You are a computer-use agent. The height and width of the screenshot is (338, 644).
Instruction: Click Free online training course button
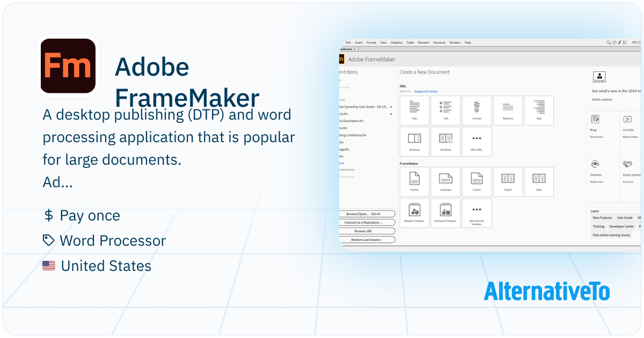(611, 235)
